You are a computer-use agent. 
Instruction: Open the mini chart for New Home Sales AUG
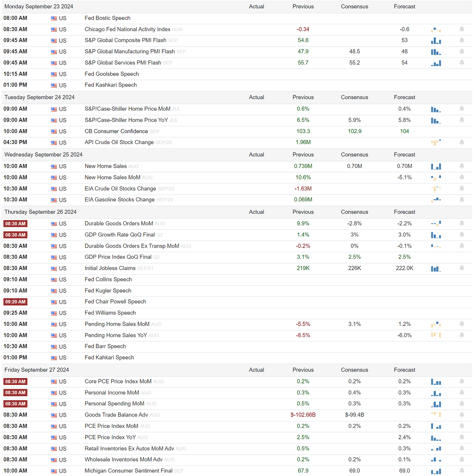(436, 167)
